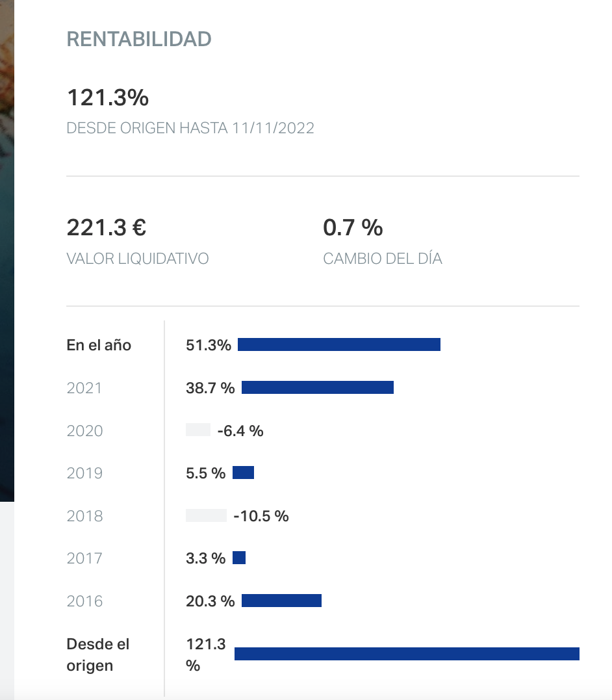
Task: Click the 0.7 % daily change value
Action: point(353,228)
